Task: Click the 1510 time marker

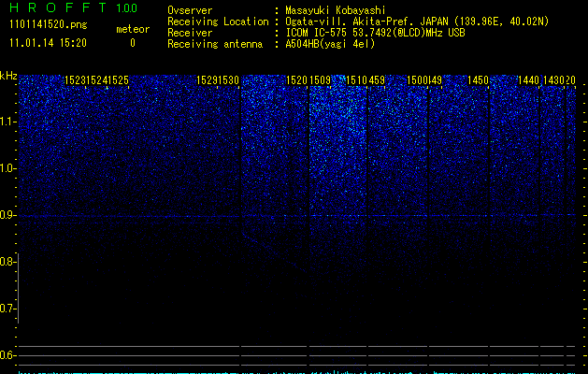Action: [356, 80]
